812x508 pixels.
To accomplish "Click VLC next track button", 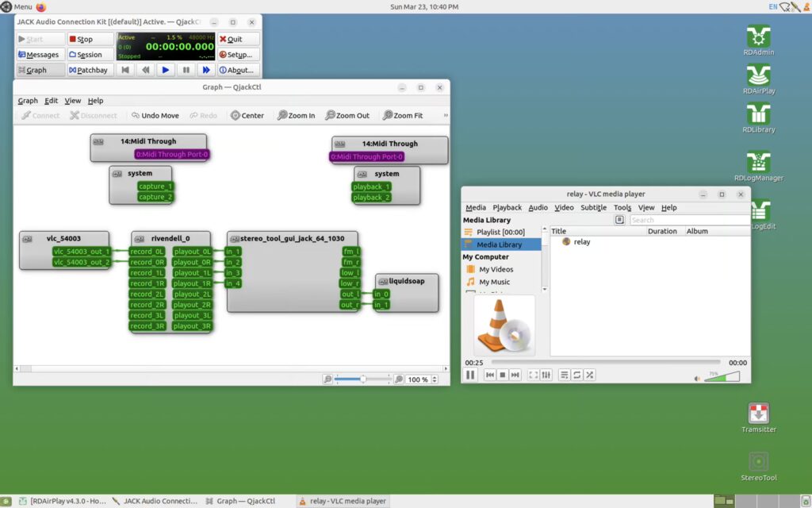I will click(515, 375).
